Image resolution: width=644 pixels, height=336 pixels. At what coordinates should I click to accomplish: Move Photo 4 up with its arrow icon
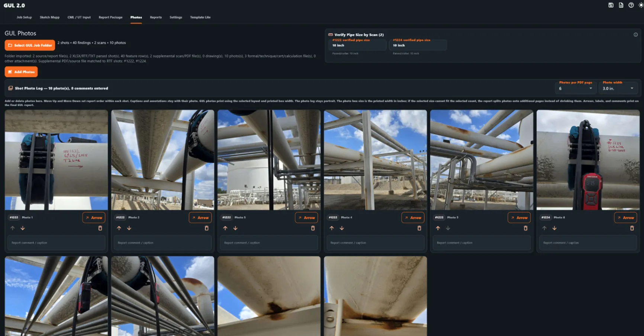point(332,228)
